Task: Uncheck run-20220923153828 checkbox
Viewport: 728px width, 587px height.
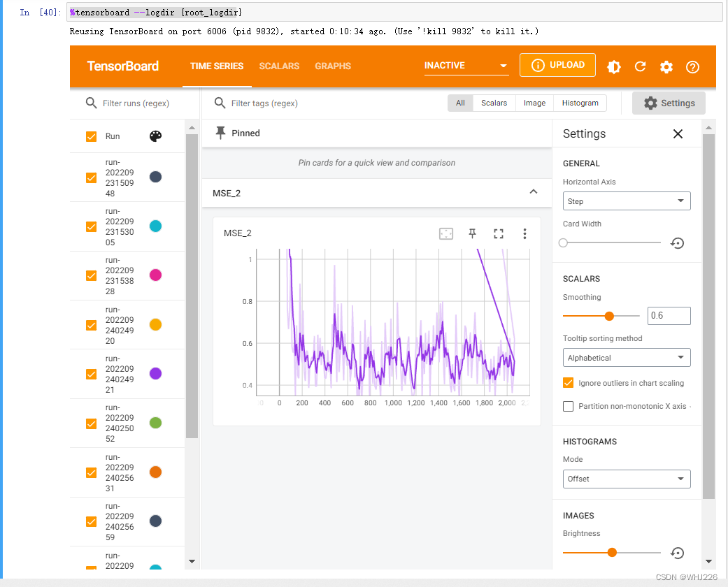Action: pyautogui.click(x=91, y=275)
